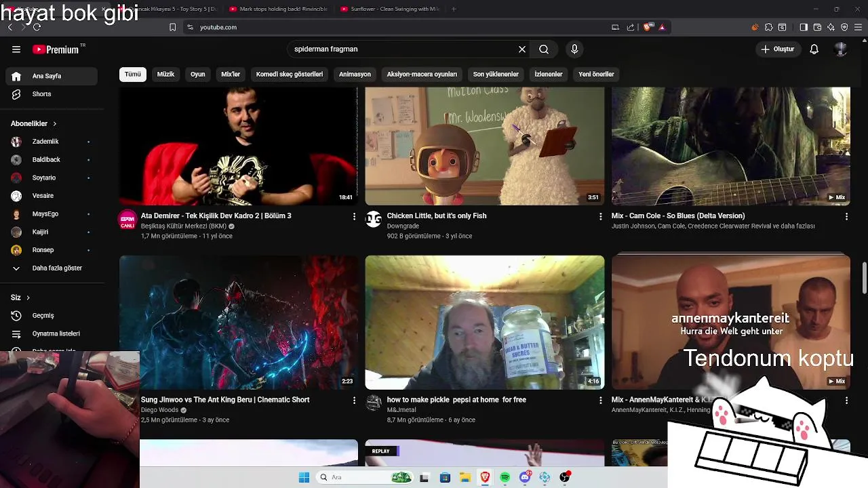Viewport: 868px width, 488px height.
Task: Select the Oyun filter chip
Action: click(x=198, y=75)
